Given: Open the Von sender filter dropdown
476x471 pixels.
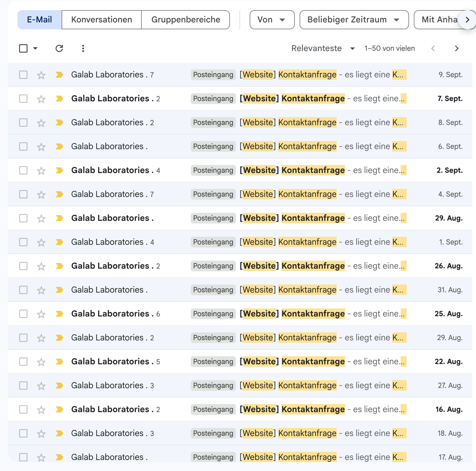Looking at the screenshot, I should pyautogui.click(x=272, y=20).
